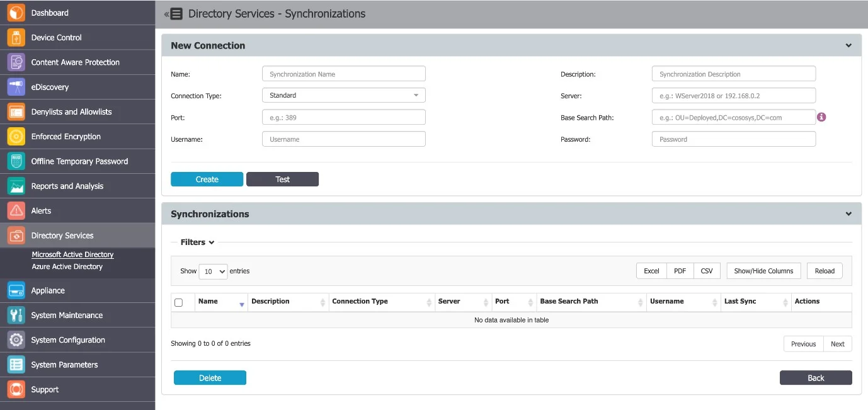
Task: Click the System Configuration gear icon
Action: click(16, 340)
